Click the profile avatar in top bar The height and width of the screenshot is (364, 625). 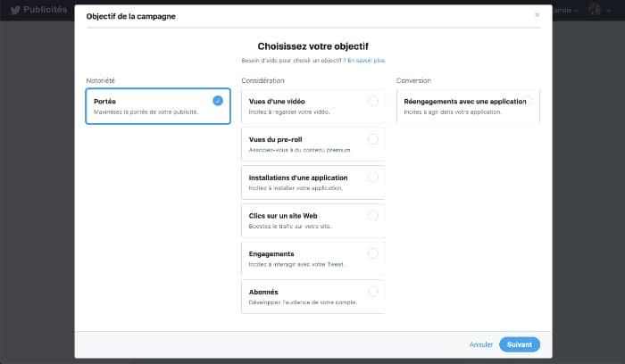coord(595,10)
